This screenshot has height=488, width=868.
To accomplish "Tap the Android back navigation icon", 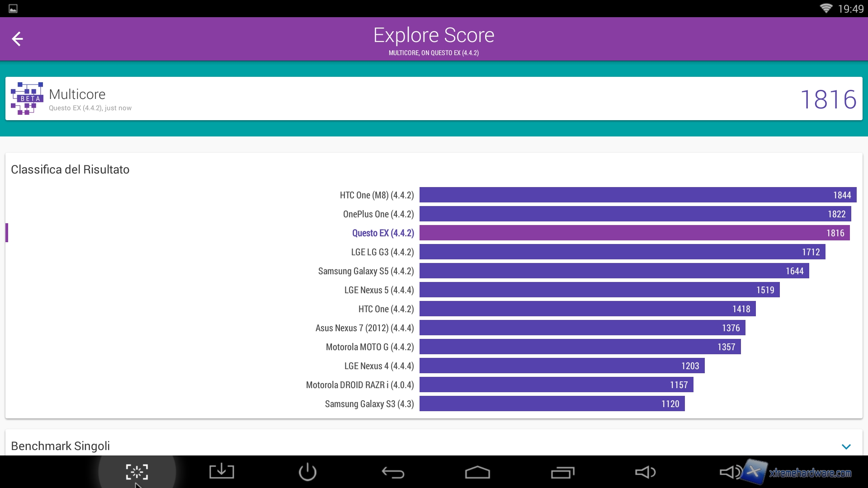I will point(392,473).
